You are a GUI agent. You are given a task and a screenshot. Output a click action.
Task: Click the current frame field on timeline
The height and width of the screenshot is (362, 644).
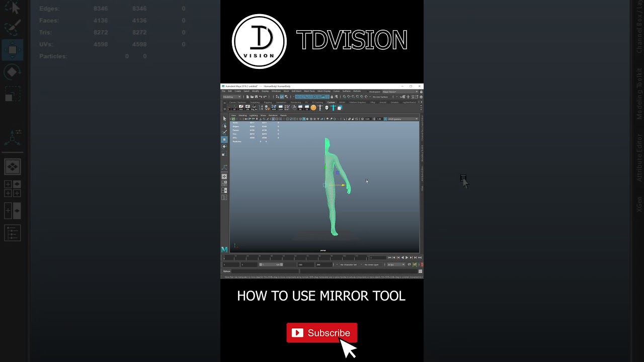[378, 257]
